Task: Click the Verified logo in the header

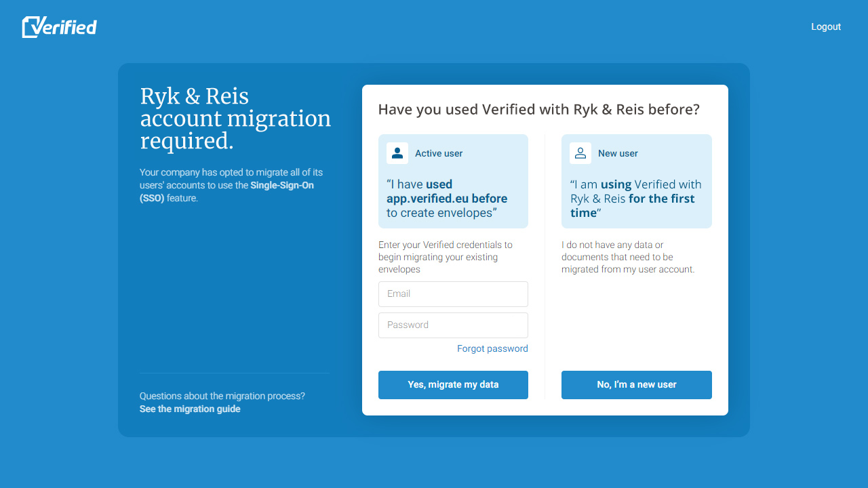Action: (60, 26)
